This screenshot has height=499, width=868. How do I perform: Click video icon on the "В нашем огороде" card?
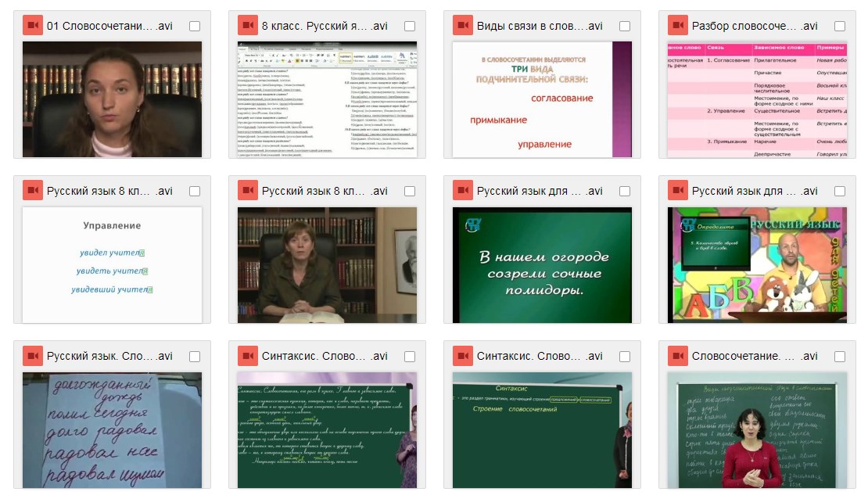(x=463, y=191)
